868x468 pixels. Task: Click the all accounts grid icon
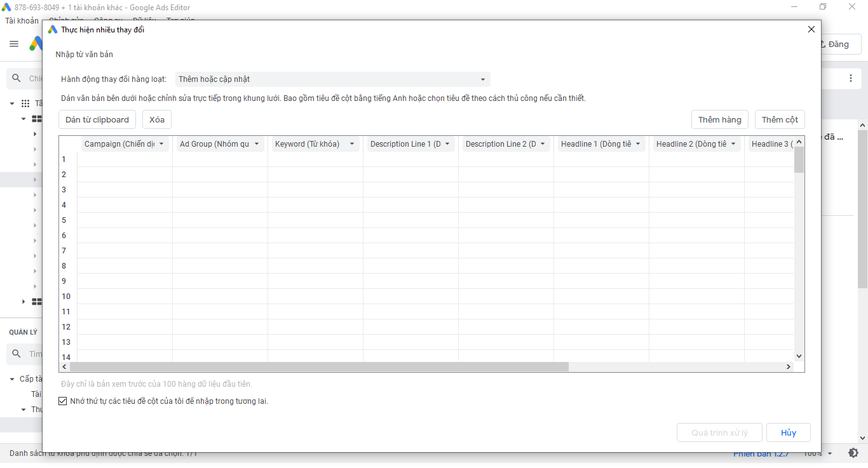(25, 104)
